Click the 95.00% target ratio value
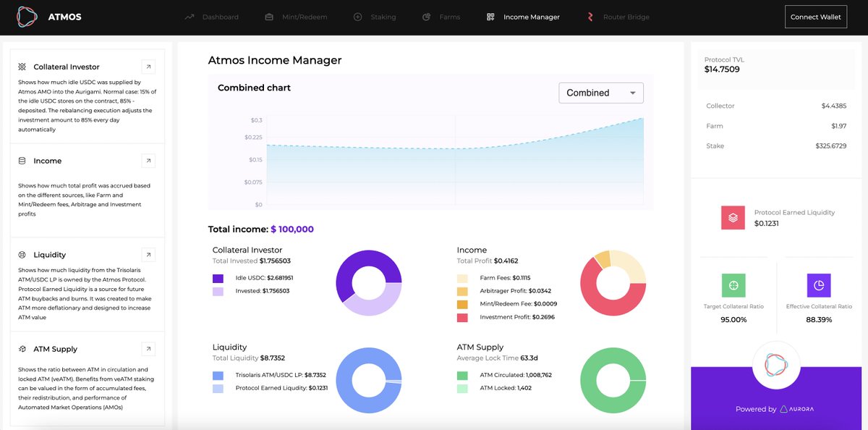 (x=733, y=319)
